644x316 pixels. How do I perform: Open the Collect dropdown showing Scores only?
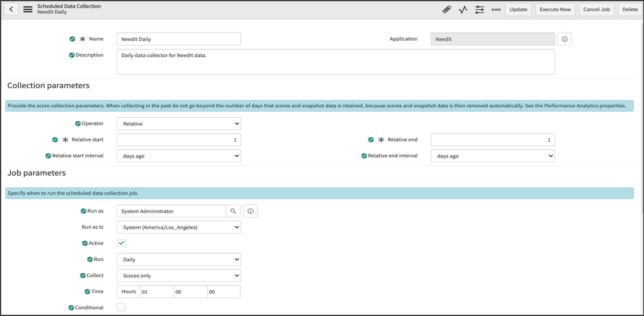point(179,275)
